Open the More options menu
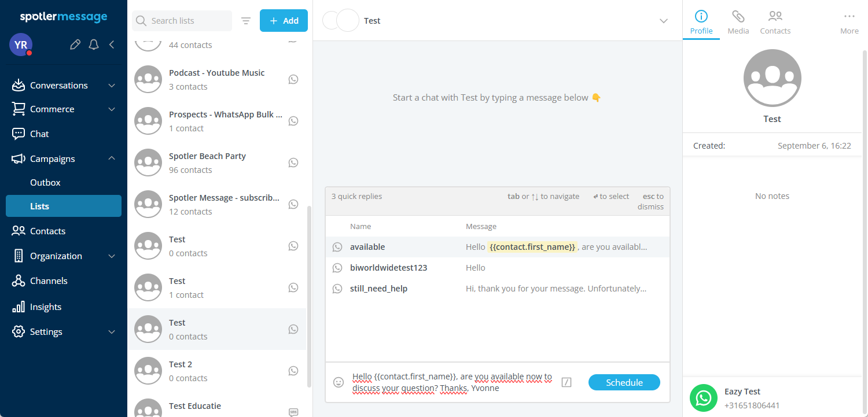 [849, 23]
